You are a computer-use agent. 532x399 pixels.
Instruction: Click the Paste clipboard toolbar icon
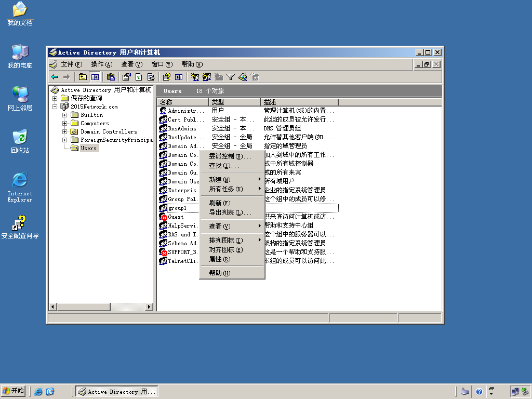coord(111,77)
